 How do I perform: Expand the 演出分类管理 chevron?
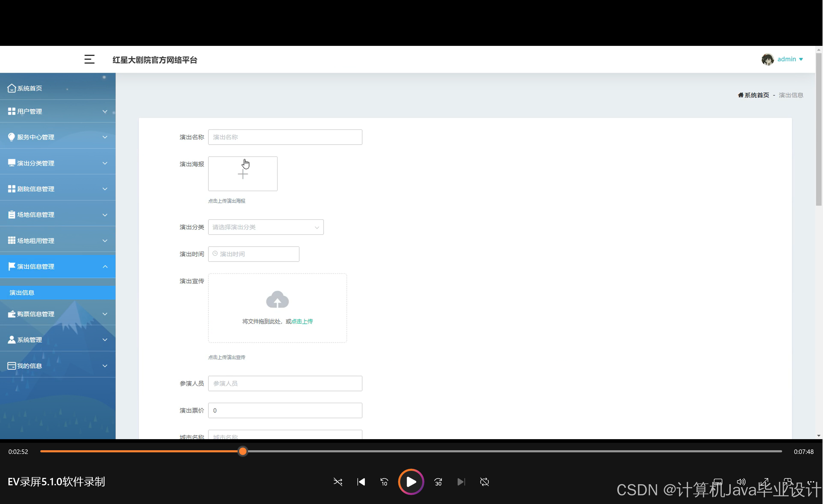coord(105,163)
